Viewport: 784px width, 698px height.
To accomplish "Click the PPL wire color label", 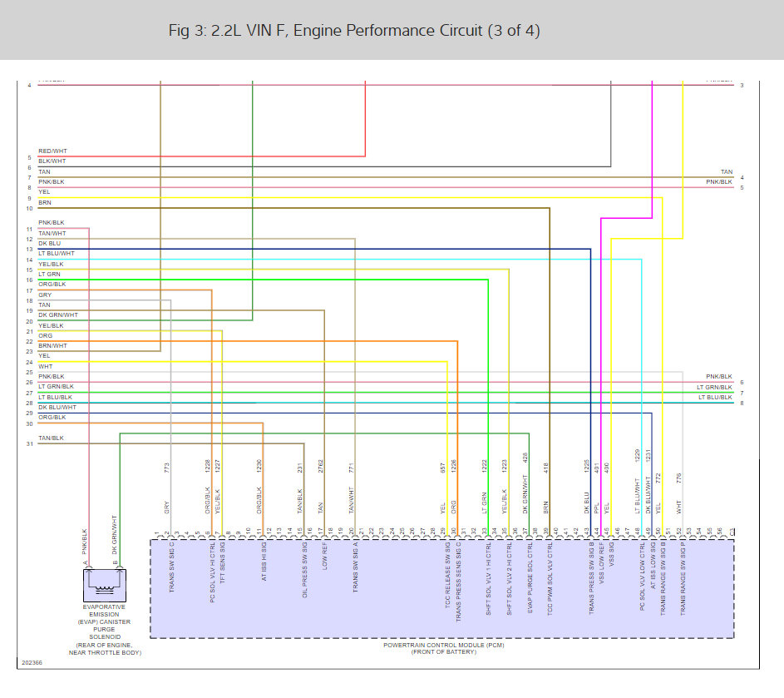I will coord(596,508).
